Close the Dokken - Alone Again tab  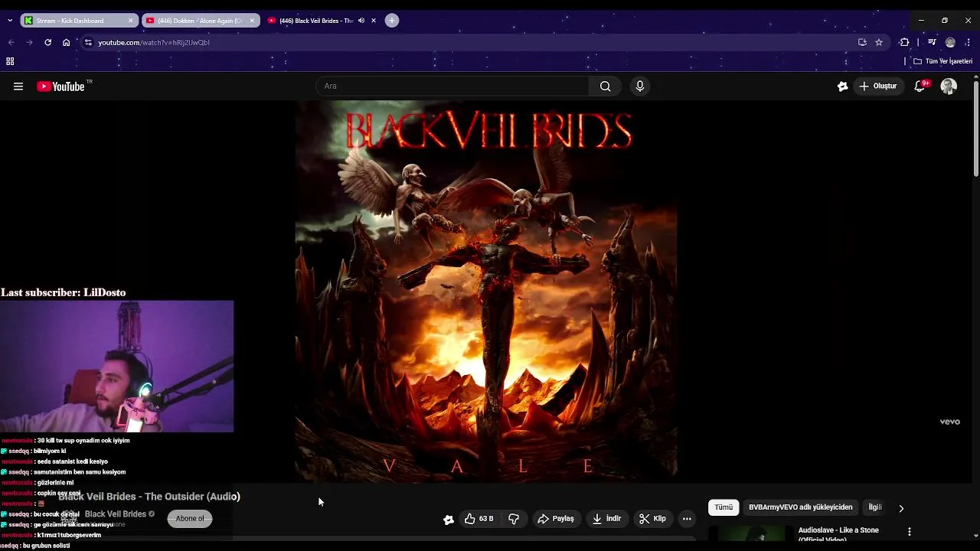[252, 21]
